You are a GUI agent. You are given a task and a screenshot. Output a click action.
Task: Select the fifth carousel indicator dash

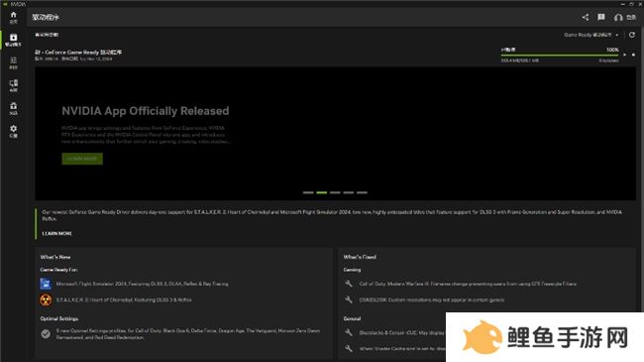pos(362,192)
